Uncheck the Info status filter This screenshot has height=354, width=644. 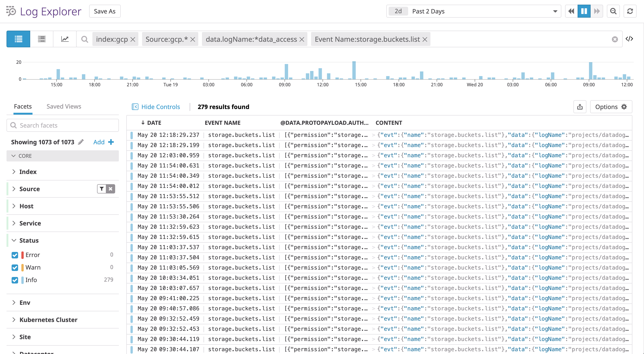coord(15,280)
